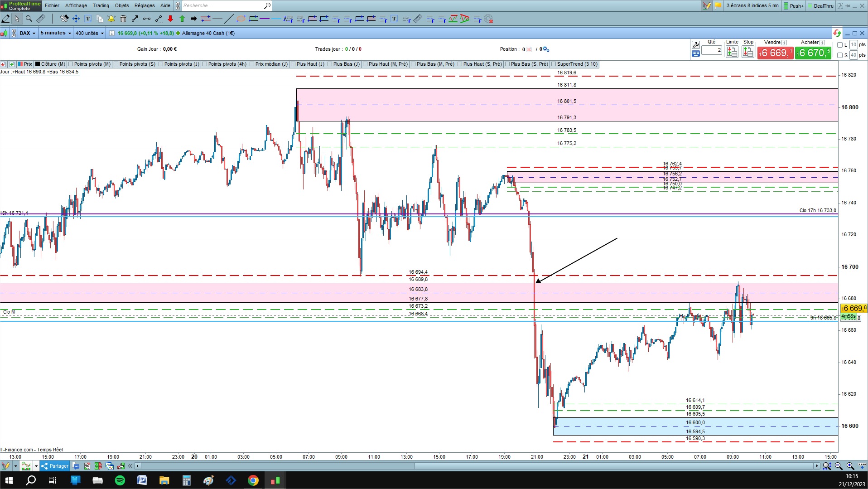Enable the S stop points checkbox

[839, 55]
